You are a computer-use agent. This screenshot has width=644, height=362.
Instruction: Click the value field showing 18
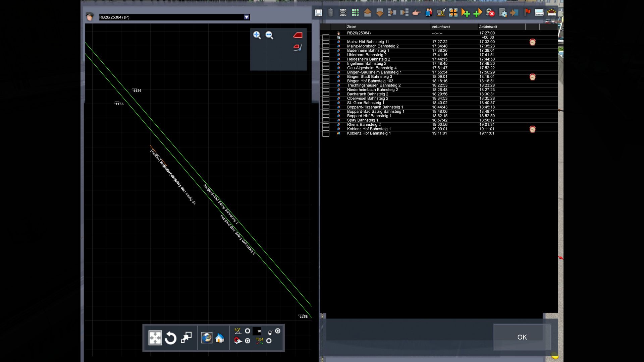(257, 331)
